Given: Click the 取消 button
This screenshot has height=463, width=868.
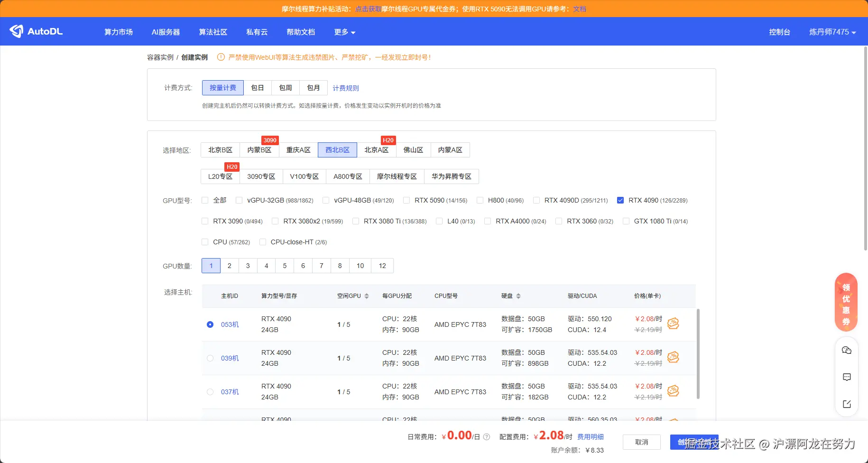Looking at the screenshot, I should click(x=642, y=442).
